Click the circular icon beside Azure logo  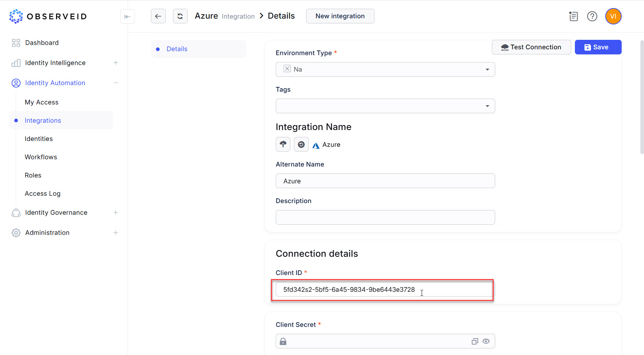(301, 144)
